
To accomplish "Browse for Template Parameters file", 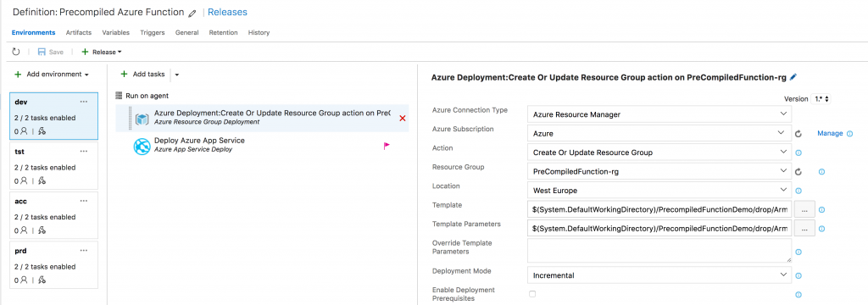I will [804, 229].
